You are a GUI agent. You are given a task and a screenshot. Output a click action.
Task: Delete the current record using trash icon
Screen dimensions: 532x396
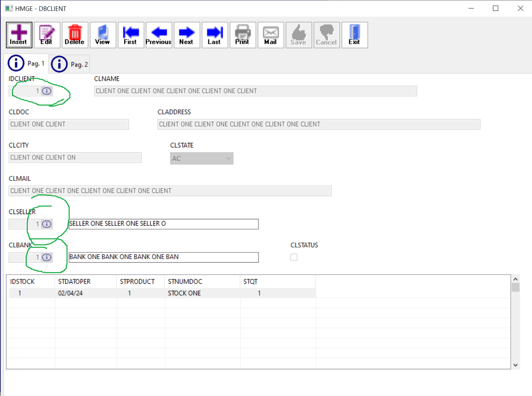tap(75, 35)
